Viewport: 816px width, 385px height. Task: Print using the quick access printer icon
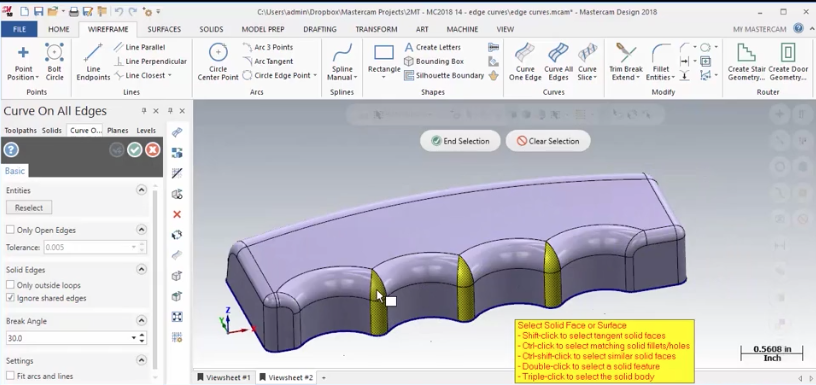pos(74,11)
